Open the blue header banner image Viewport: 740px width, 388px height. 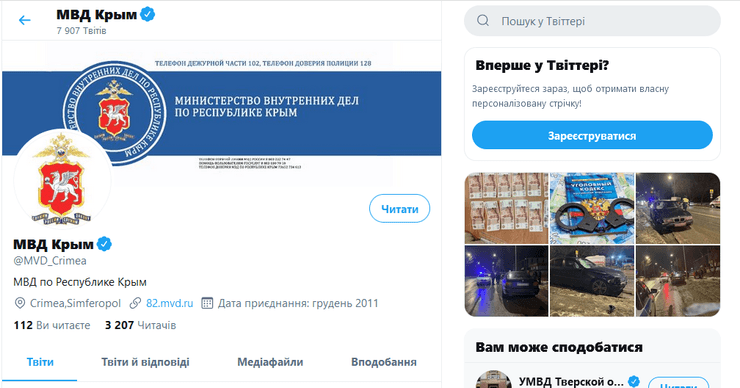(222, 113)
